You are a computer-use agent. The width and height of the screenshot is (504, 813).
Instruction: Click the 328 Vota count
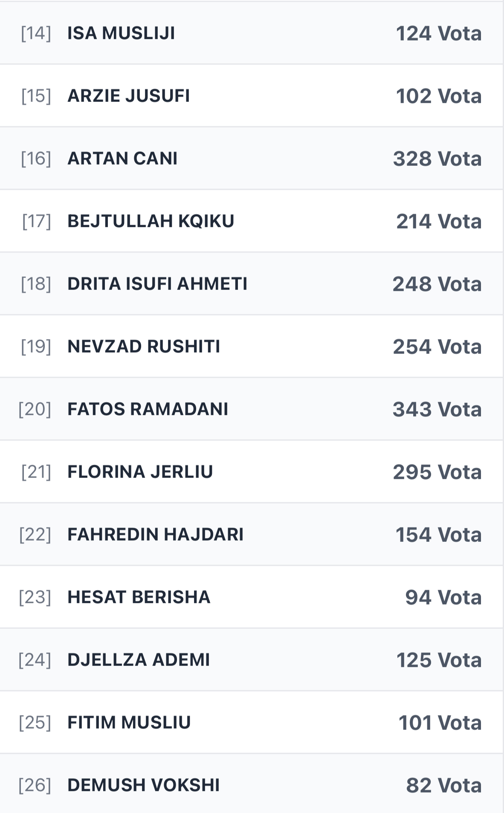437,159
